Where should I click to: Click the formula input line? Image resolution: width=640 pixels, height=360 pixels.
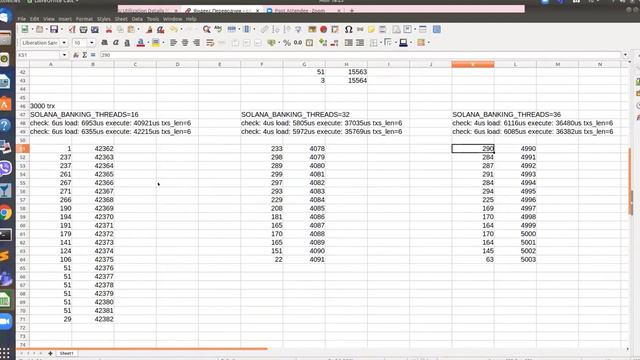pyautogui.click(x=360, y=55)
